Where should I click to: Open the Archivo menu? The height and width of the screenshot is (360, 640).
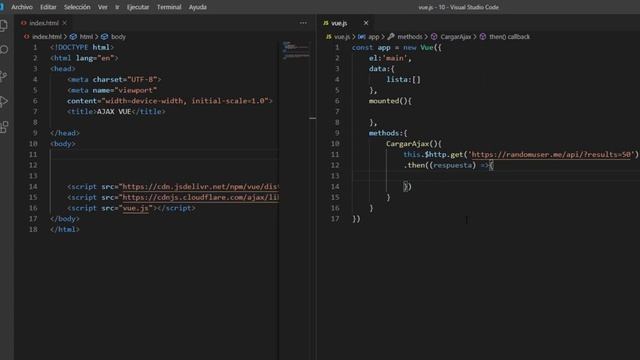[22, 7]
